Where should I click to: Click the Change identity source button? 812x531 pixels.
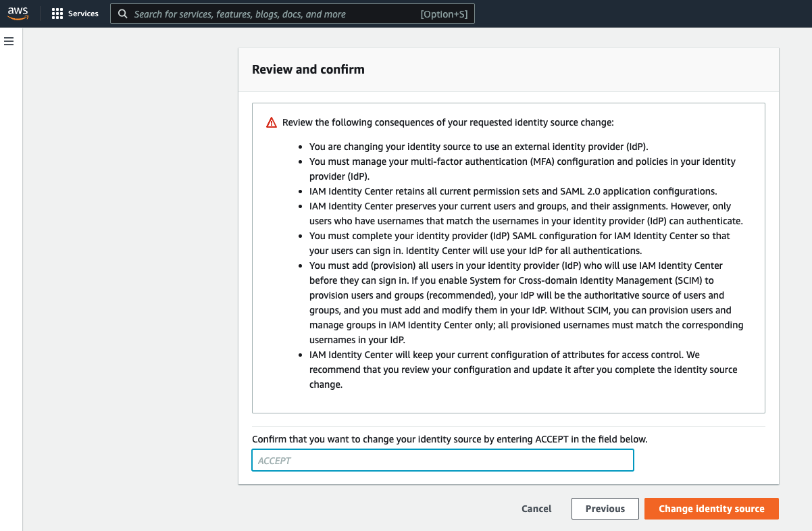pos(711,509)
